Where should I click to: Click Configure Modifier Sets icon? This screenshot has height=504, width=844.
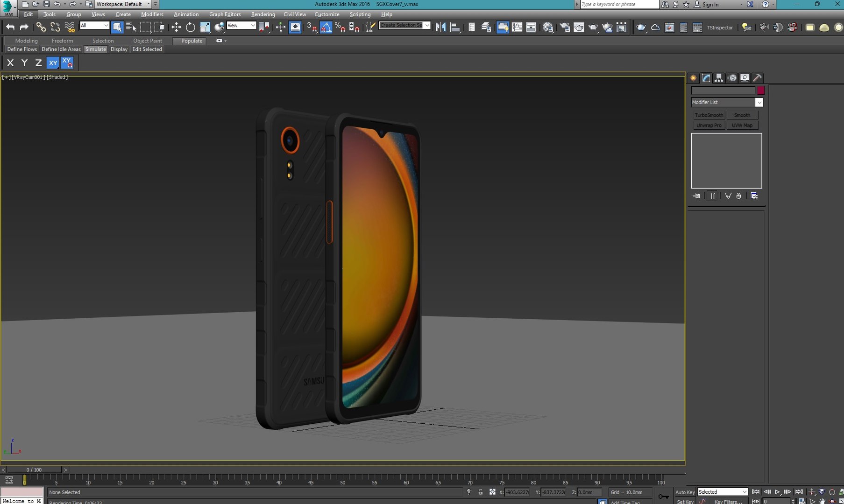tap(754, 196)
